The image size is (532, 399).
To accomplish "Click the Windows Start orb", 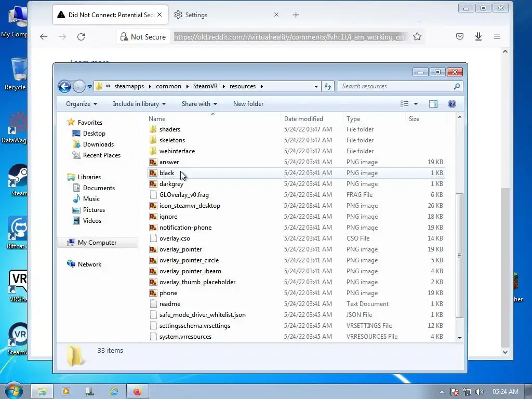I will [x=14, y=391].
